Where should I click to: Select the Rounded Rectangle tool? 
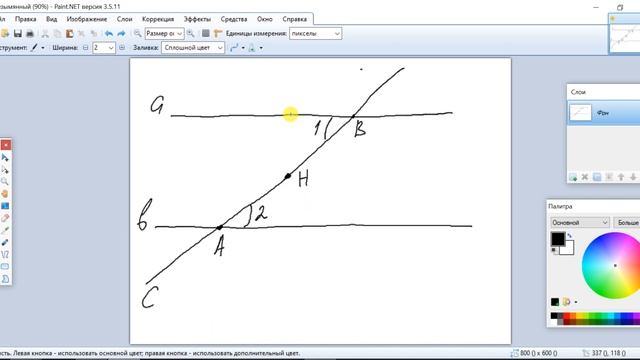[5, 267]
